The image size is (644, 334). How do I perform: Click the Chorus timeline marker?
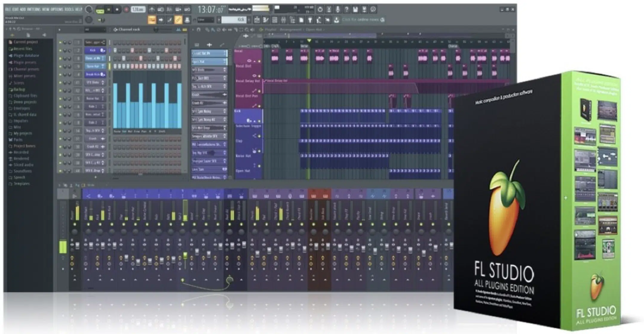tap(453, 46)
